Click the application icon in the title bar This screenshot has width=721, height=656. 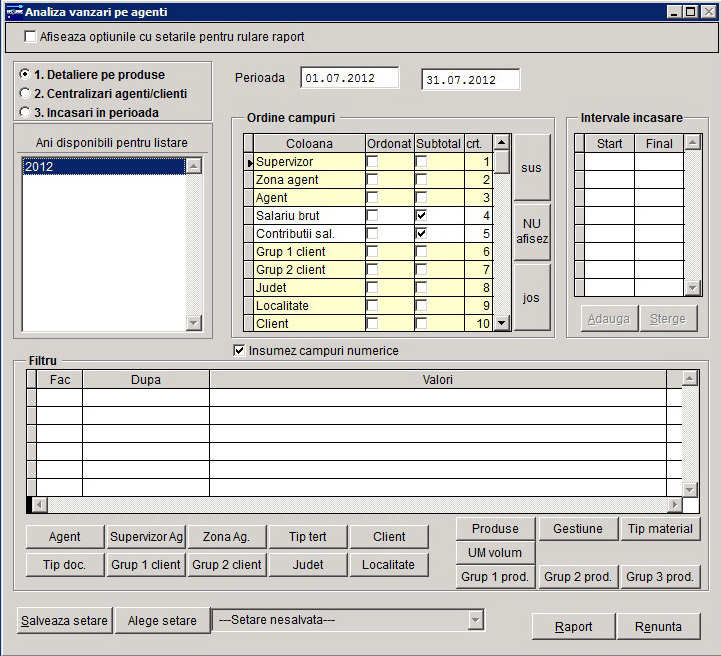click(x=14, y=11)
